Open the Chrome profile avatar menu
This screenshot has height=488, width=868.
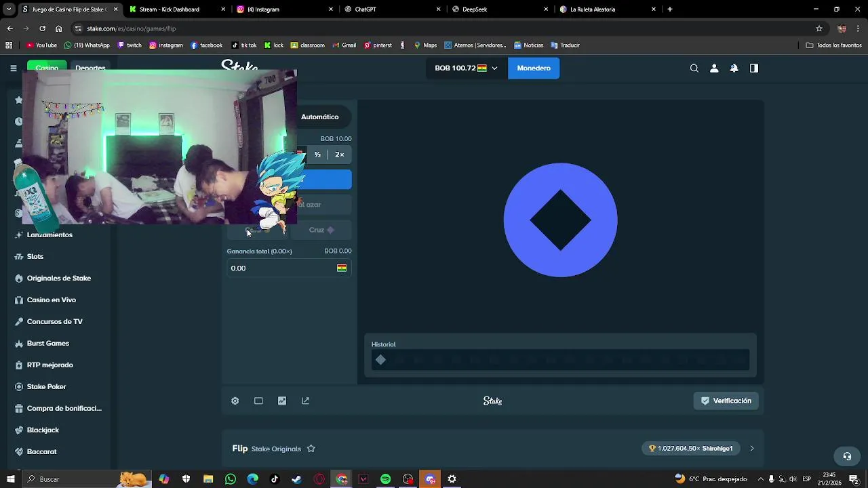(842, 28)
